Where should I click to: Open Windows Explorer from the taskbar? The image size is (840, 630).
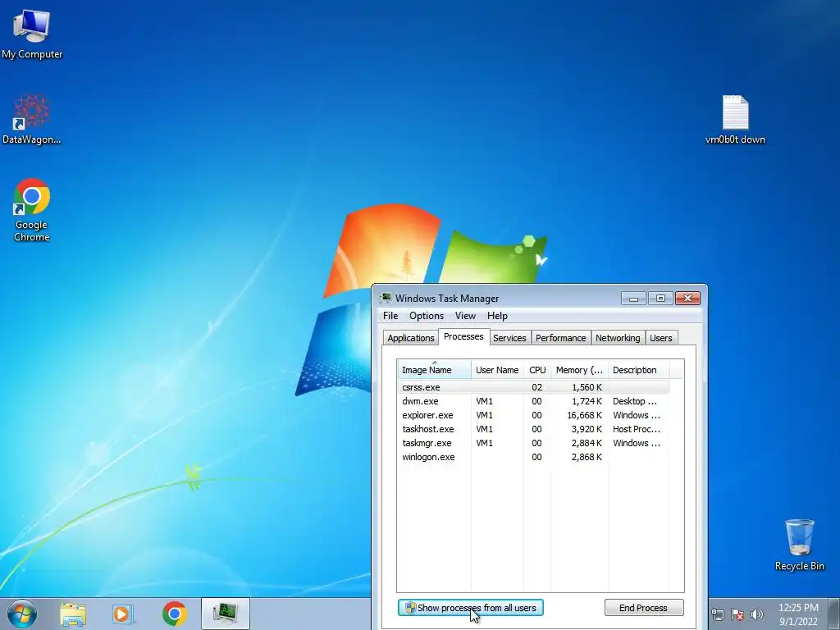(73, 614)
